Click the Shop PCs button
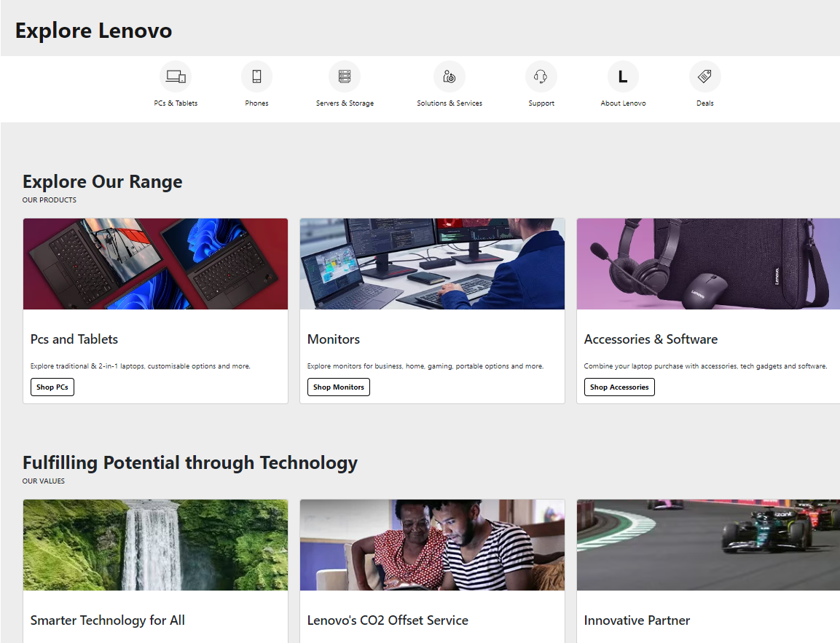 click(52, 387)
